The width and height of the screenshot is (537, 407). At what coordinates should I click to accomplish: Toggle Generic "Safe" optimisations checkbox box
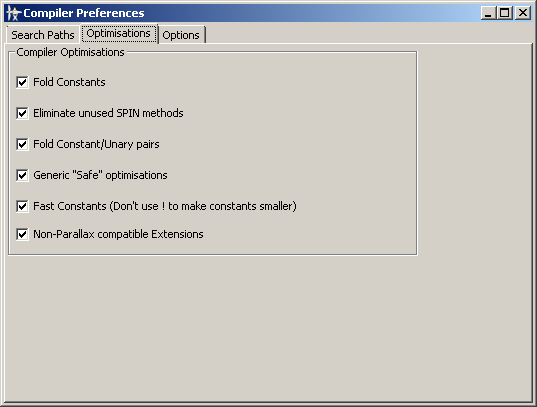[x=22, y=175]
